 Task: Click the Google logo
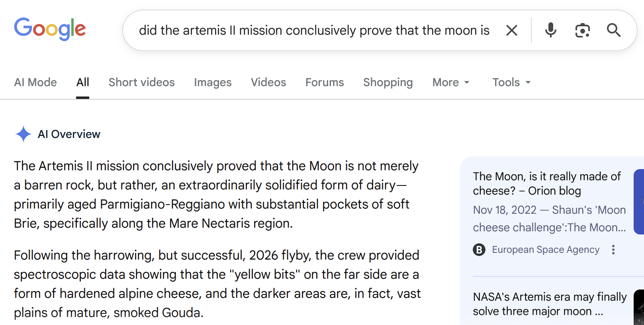tap(50, 29)
